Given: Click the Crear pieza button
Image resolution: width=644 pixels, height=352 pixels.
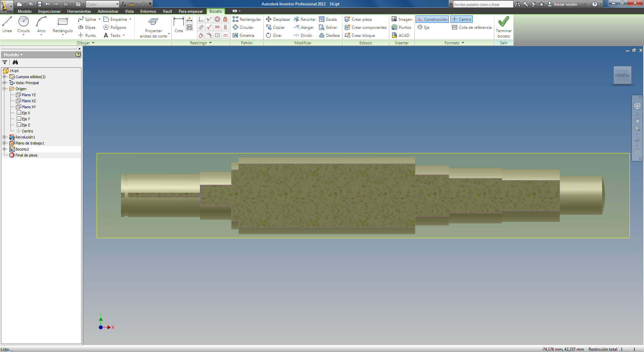Looking at the screenshot, I should click(358, 19).
